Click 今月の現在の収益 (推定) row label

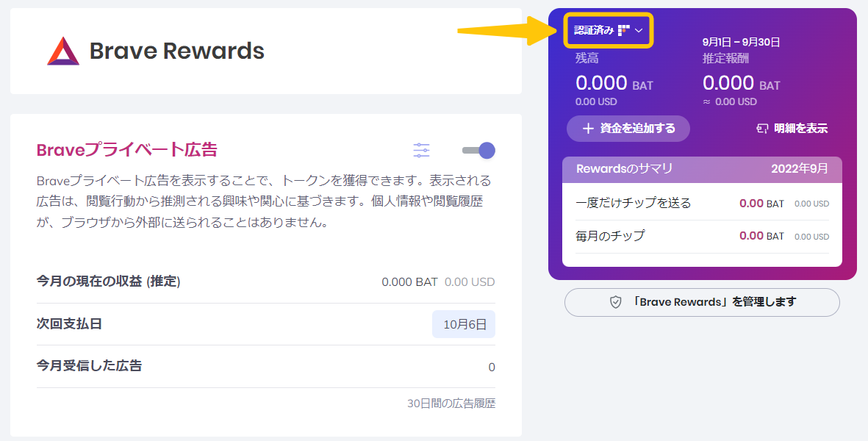(109, 282)
